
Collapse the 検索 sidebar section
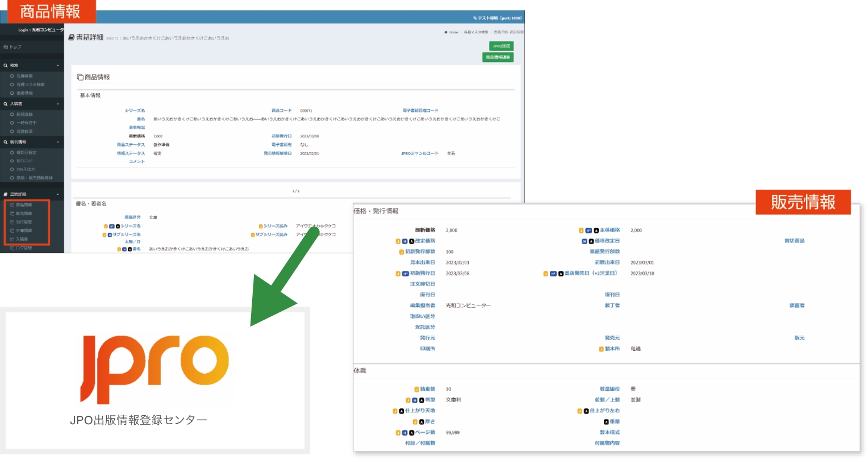[x=32, y=65]
